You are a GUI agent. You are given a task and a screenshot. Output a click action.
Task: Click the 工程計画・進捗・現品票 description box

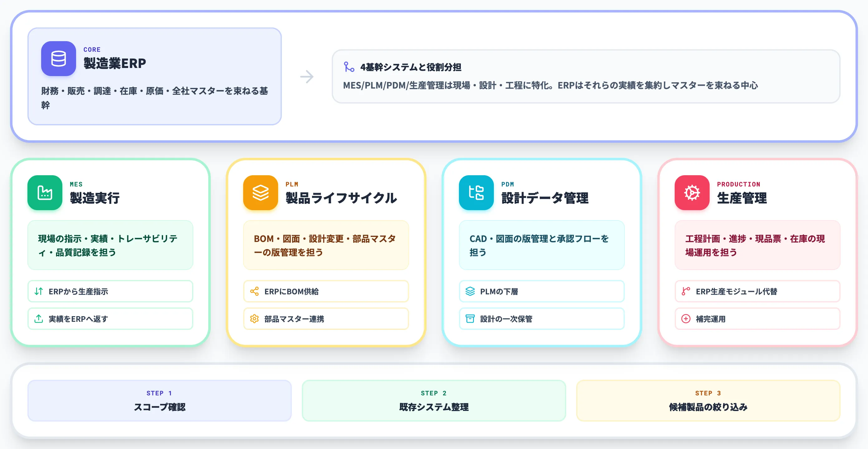tap(757, 245)
